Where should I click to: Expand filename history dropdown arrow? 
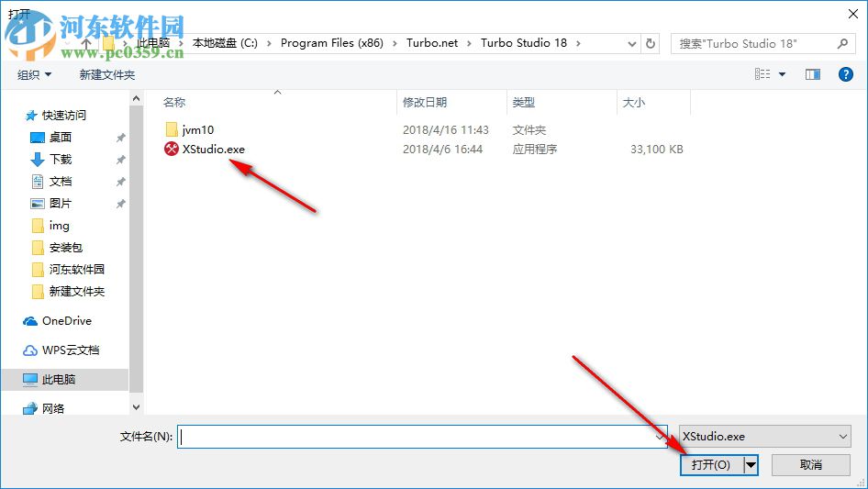(x=660, y=437)
